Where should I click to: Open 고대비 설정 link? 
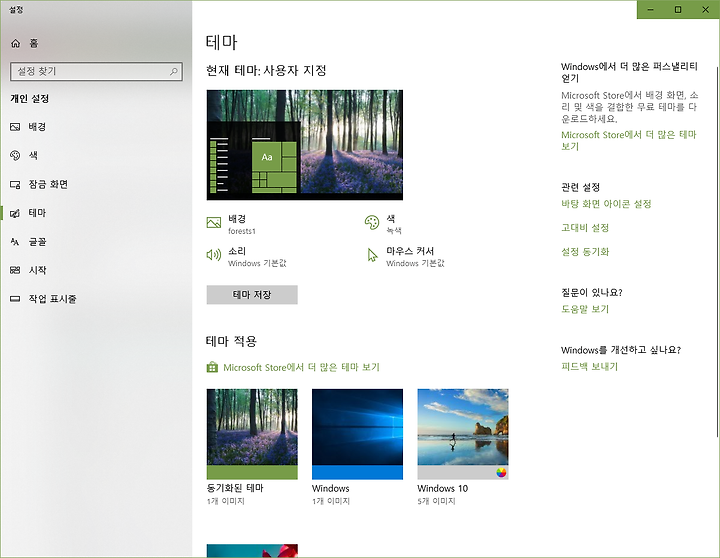click(x=585, y=228)
